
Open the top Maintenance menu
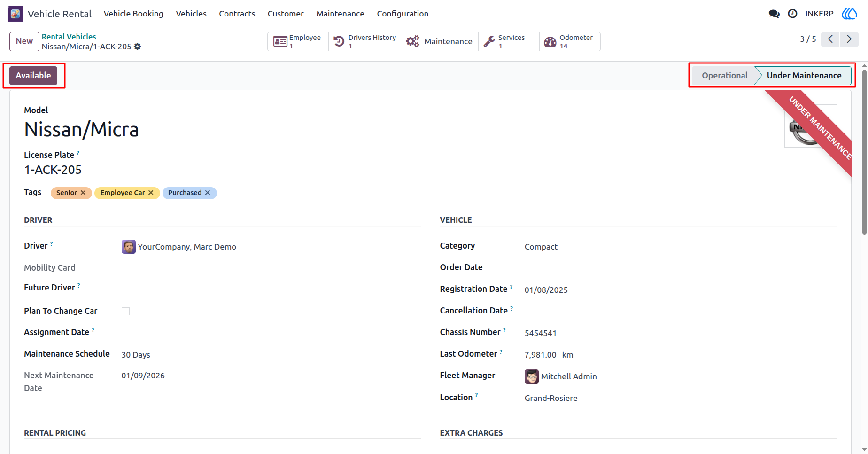(340, 14)
